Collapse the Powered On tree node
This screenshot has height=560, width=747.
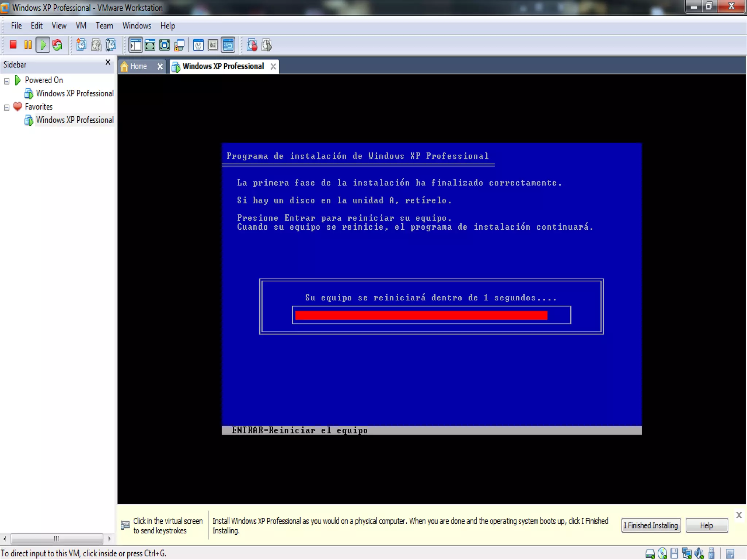7,81
